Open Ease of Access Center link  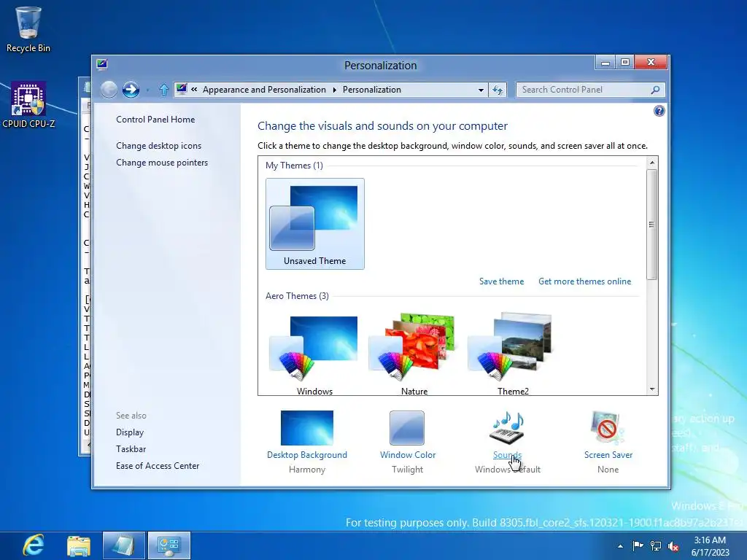click(158, 466)
